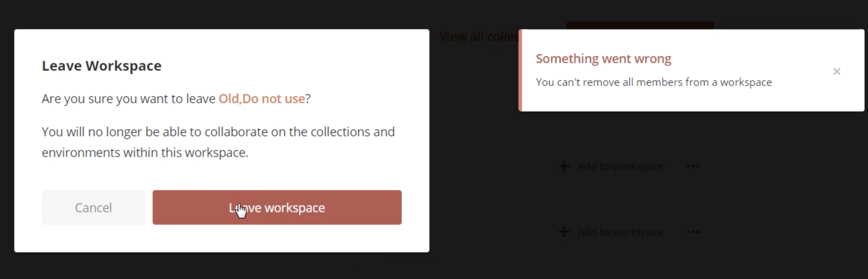This screenshot has width=868, height=279.
Task: Click the Something went wrong toast message
Action: pos(603,58)
